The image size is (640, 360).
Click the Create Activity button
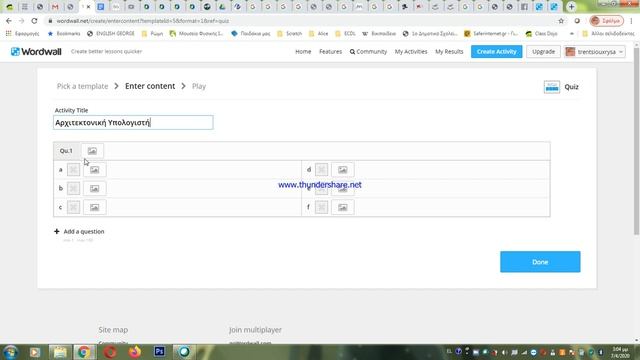496,51
